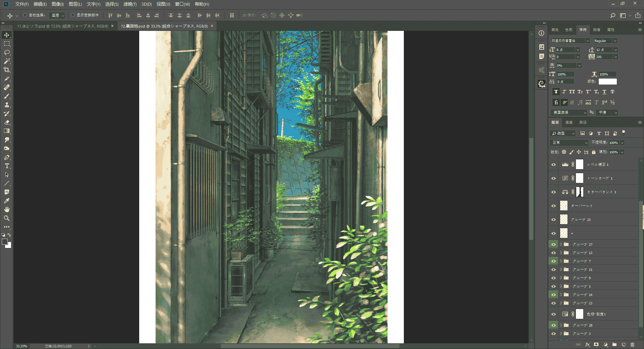Delete layer with trash icon
The height and width of the screenshot is (349, 644).
pos(632,345)
